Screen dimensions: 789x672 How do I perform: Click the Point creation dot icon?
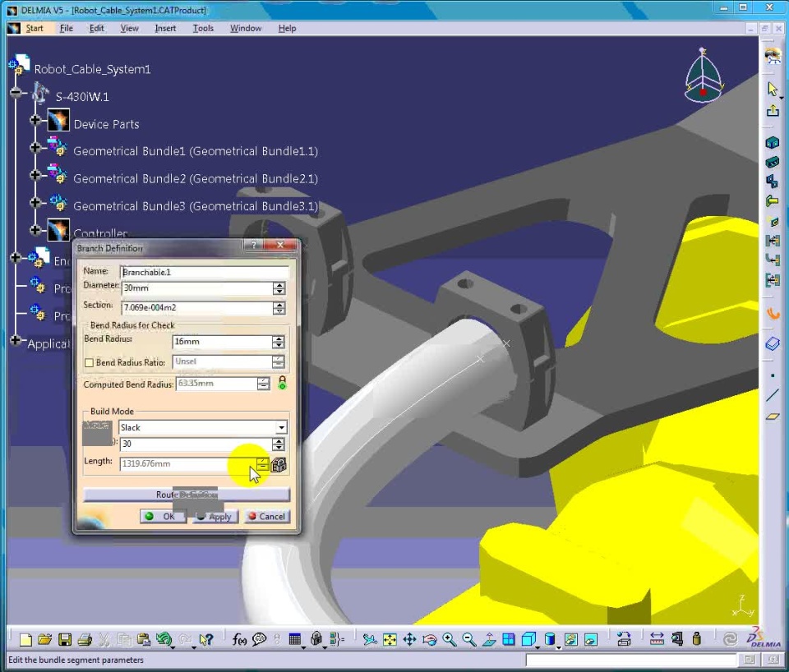point(773,375)
